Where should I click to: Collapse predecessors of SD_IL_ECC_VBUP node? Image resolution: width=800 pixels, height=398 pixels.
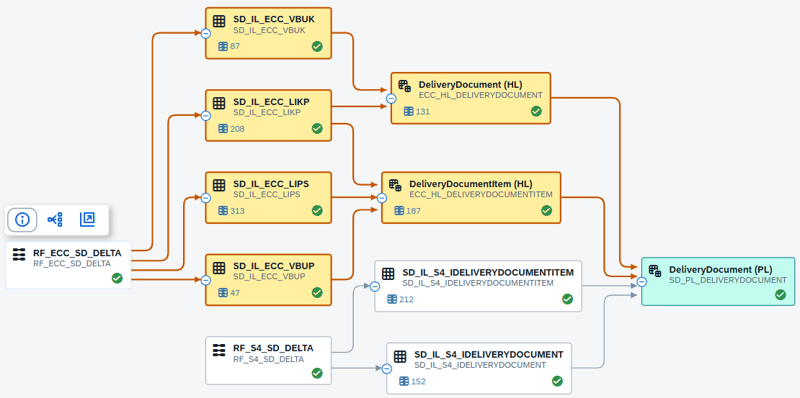point(206,280)
